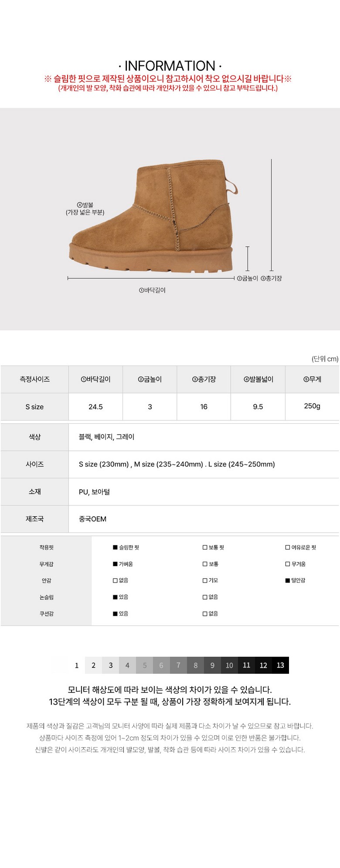Click the ③총기장 label beside the boot

click(x=271, y=278)
